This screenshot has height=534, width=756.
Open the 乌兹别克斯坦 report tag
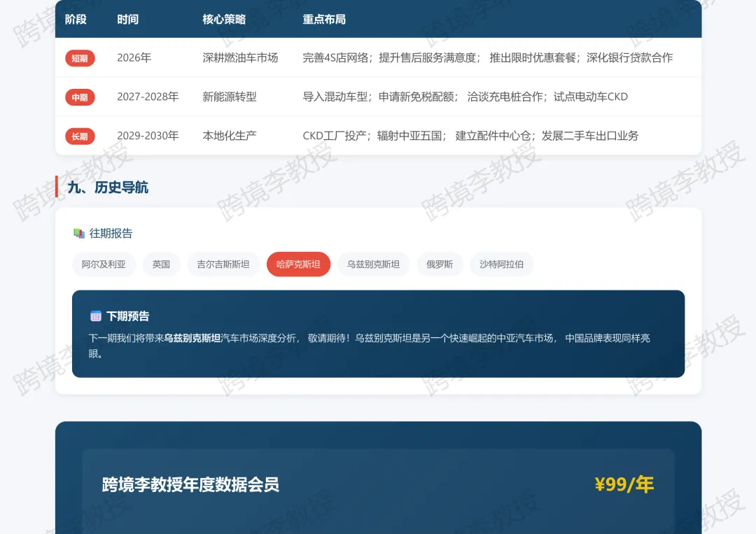(x=373, y=264)
